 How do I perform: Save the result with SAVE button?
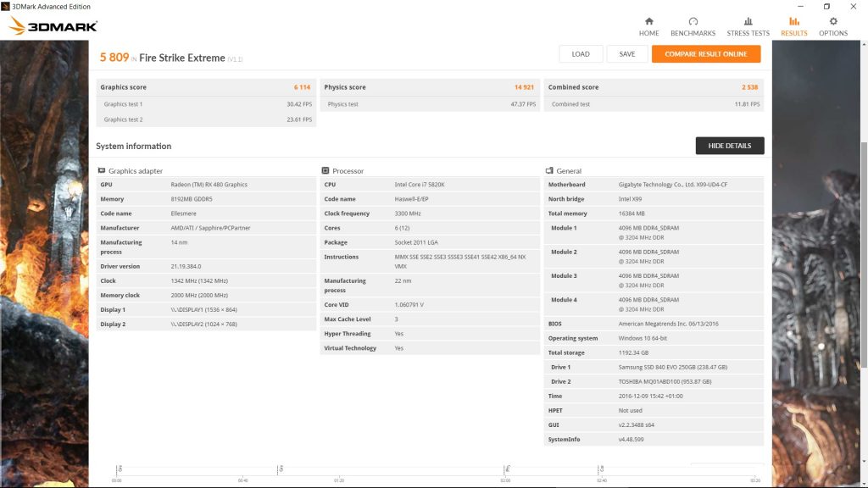pos(627,54)
